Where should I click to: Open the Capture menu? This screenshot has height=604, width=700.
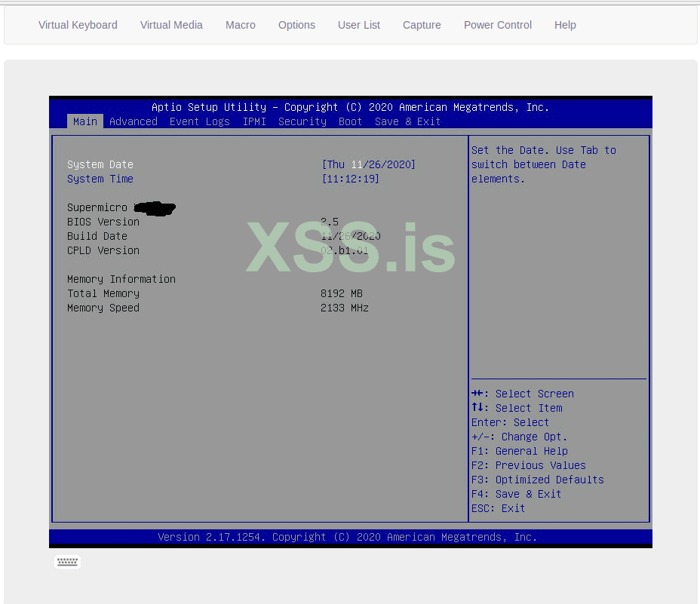(x=422, y=25)
